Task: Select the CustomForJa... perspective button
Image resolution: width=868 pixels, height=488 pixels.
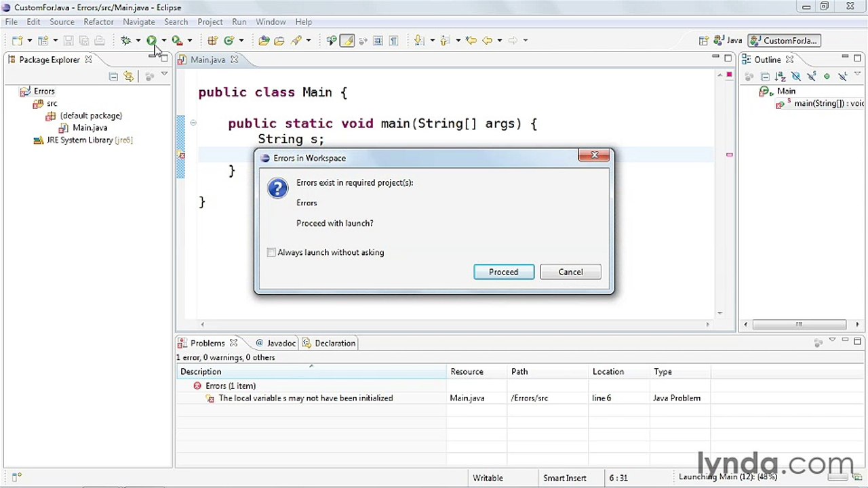Action: pos(785,41)
